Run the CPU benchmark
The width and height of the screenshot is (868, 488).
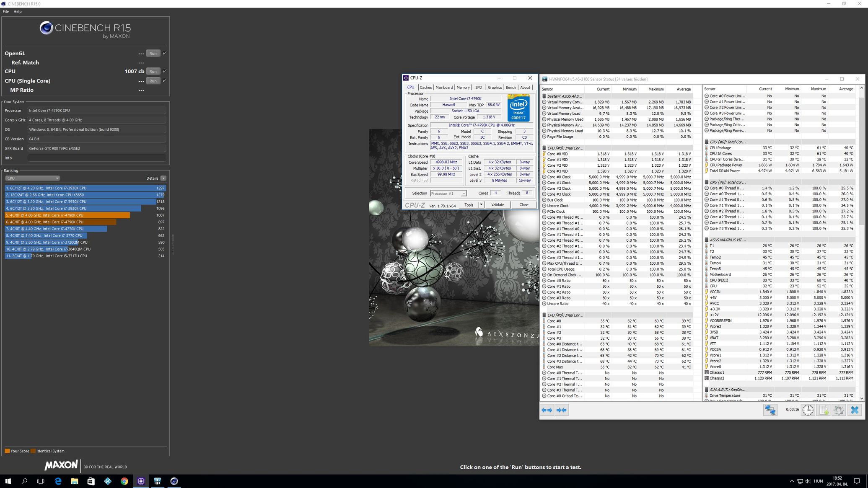pos(153,71)
